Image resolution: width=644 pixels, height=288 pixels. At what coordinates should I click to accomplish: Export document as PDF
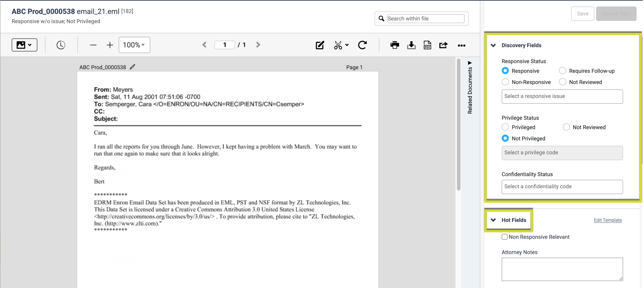click(x=427, y=45)
